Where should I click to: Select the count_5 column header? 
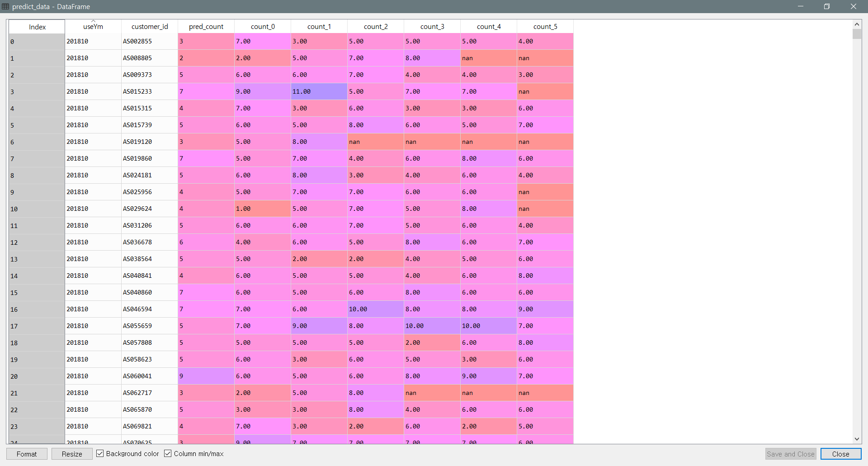pyautogui.click(x=545, y=26)
